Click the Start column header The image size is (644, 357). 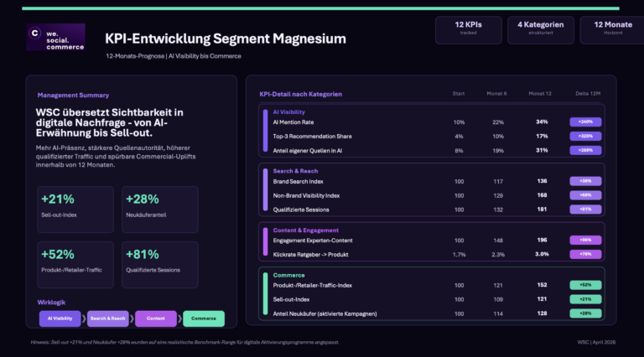[x=459, y=94]
